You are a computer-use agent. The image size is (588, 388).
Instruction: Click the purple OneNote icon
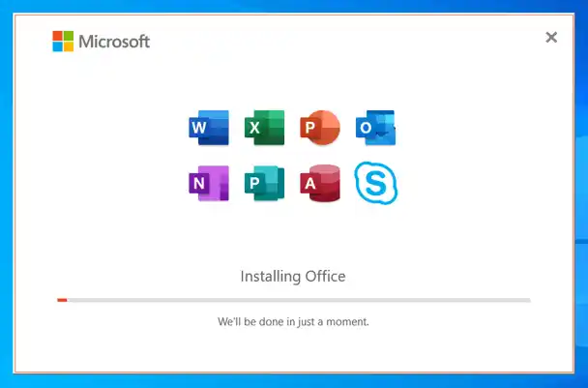(209, 183)
